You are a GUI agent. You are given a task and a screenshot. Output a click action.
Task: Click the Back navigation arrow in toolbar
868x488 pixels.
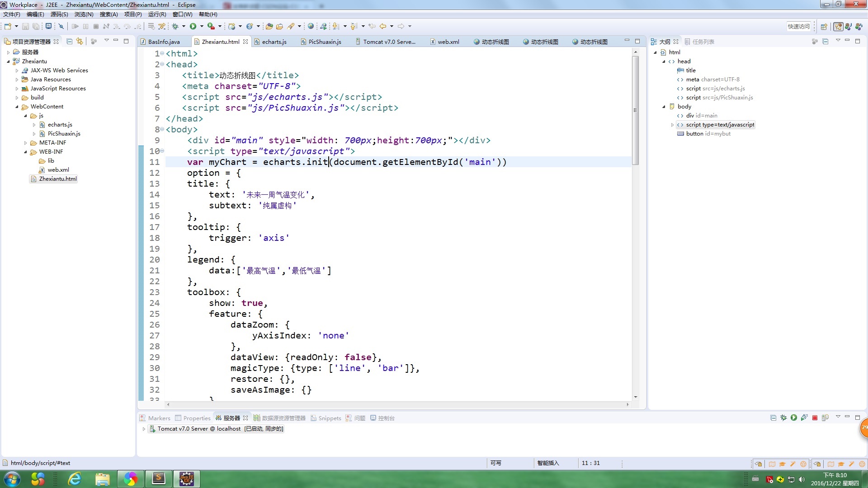coord(383,26)
